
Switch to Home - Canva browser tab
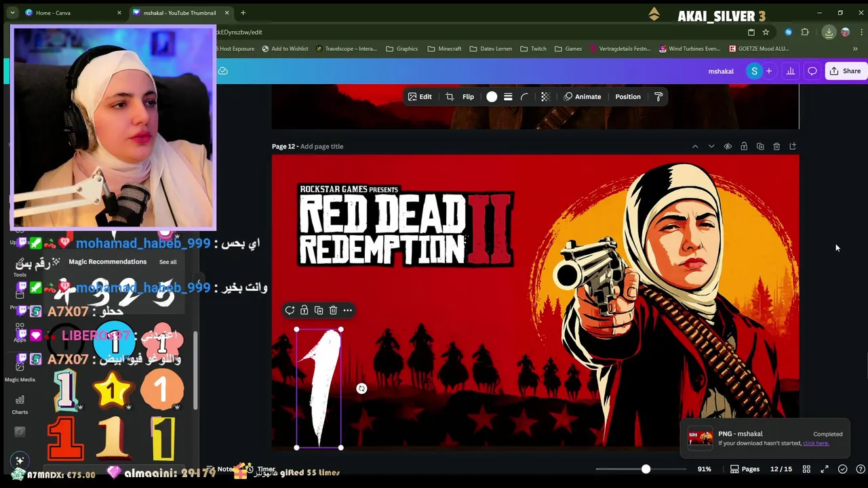point(68,13)
